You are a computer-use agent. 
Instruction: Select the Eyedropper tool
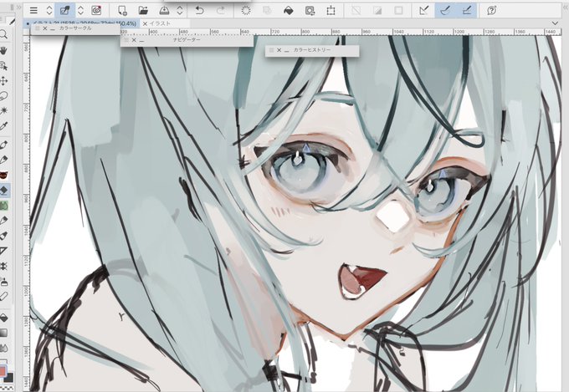tap(3, 126)
